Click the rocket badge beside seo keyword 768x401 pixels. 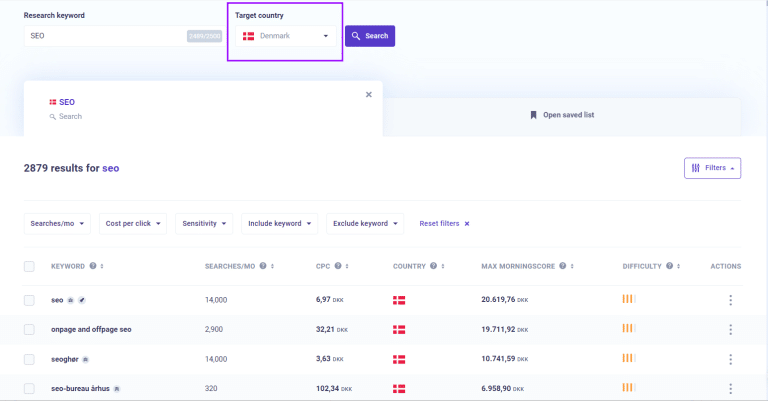tap(82, 300)
